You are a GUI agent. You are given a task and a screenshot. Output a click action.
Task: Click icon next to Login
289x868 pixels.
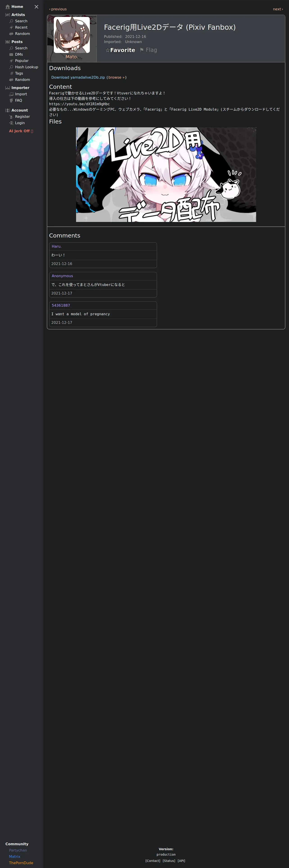[11, 123]
